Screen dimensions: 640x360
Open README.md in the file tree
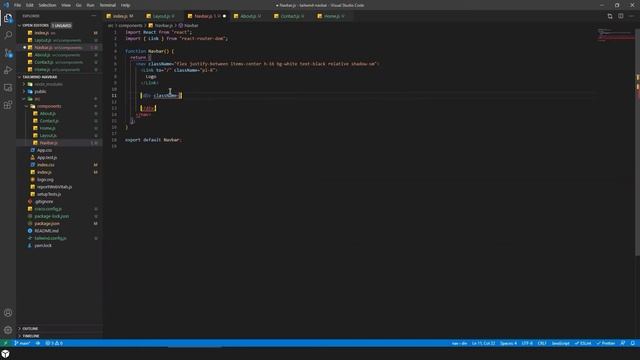tap(46, 231)
